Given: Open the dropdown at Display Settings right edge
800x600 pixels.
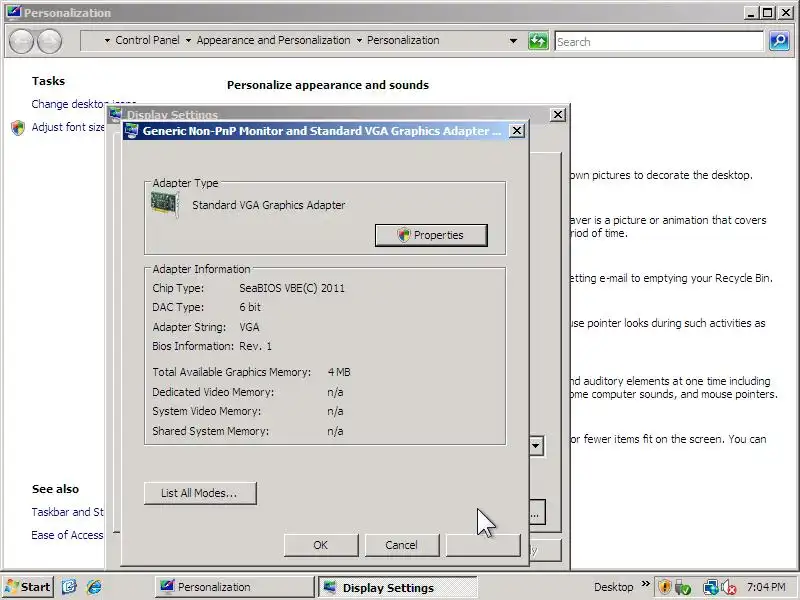Looking at the screenshot, I should point(536,446).
